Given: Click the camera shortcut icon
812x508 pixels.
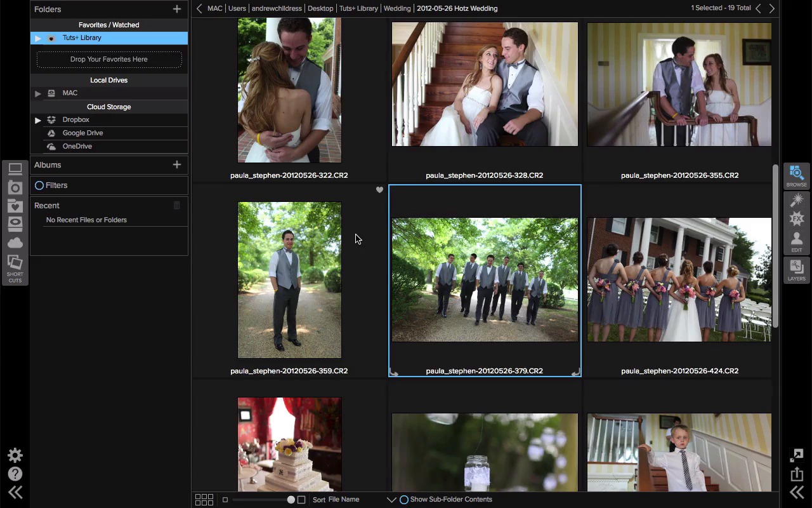Looking at the screenshot, I should click(x=15, y=188).
